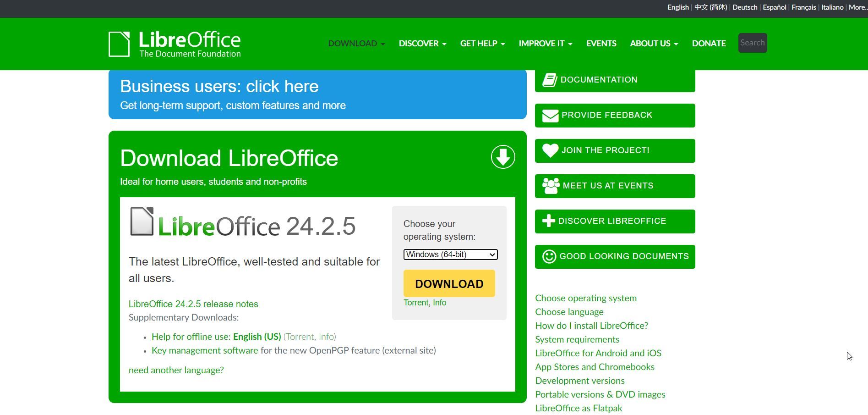Open the Info link under Download button
This screenshot has width=868, height=415.
click(x=439, y=303)
